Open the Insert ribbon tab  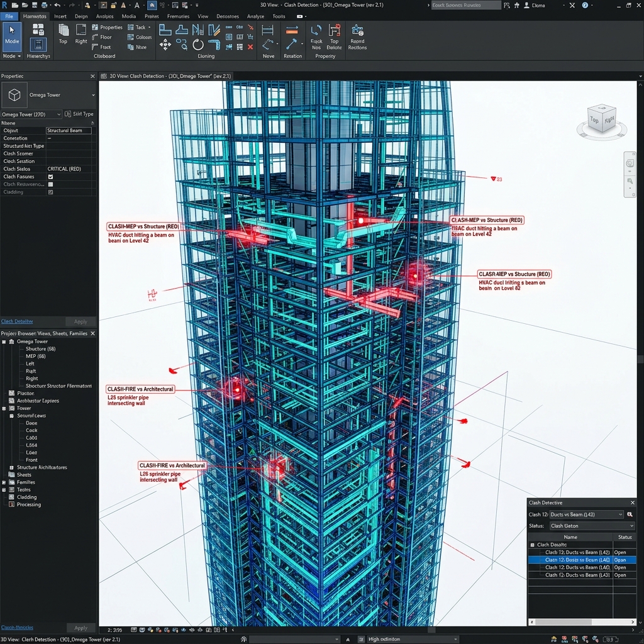60,16
